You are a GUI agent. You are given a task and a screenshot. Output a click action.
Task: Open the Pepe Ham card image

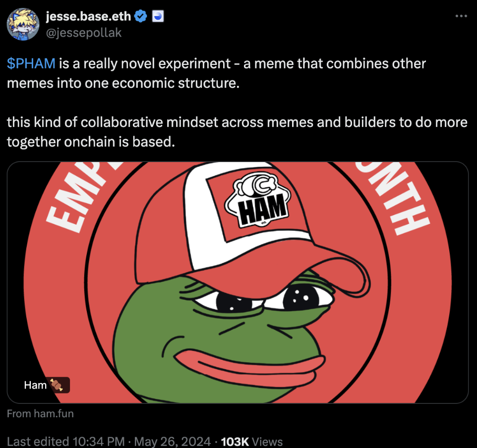click(x=238, y=282)
